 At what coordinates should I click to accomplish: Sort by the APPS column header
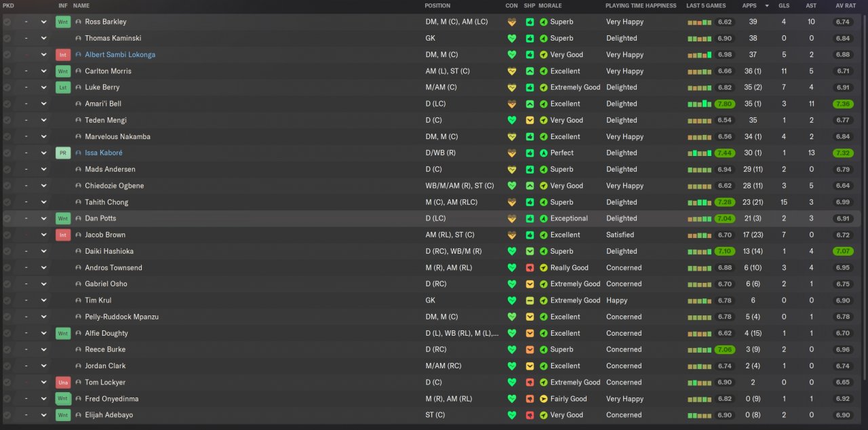pos(750,5)
